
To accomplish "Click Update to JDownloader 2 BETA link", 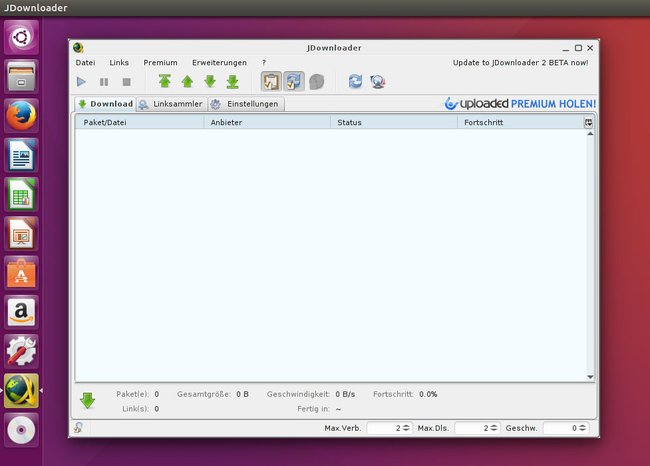I will click(520, 63).
